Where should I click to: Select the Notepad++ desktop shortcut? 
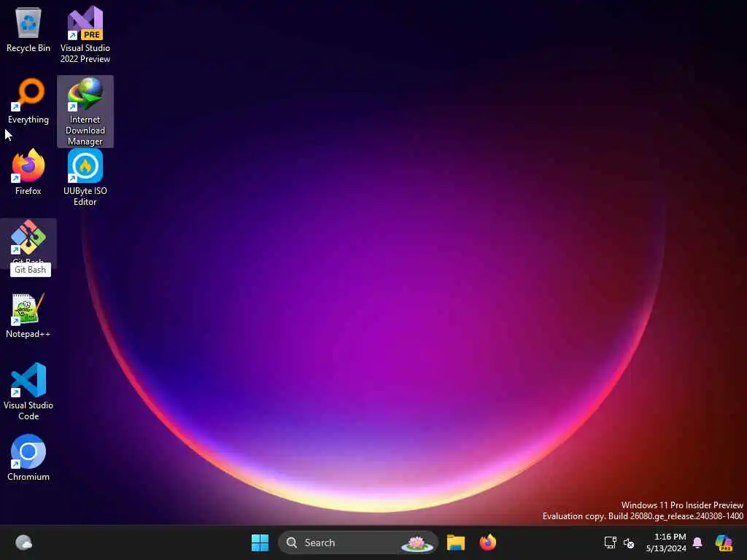[28, 315]
